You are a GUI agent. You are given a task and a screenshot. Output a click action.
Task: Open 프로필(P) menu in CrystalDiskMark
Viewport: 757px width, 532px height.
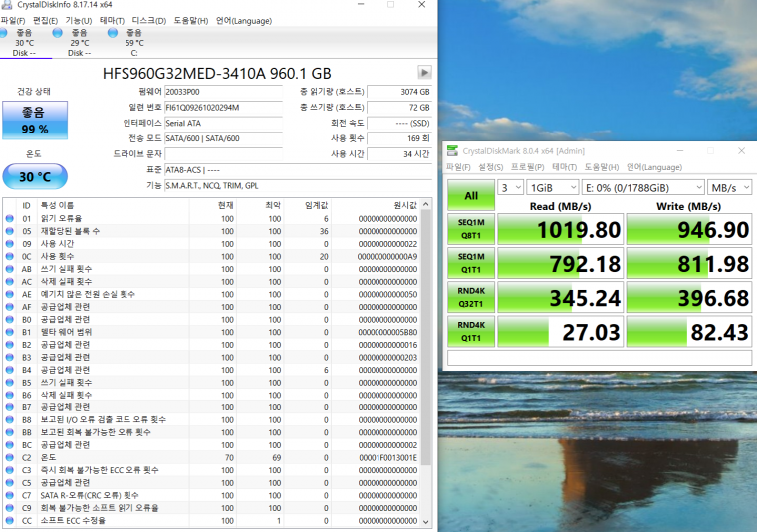pos(527,167)
